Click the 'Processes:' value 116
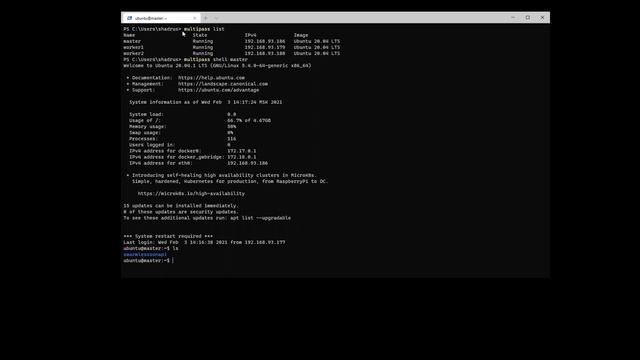This screenshot has height=360, width=640. click(x=231, y=139)
